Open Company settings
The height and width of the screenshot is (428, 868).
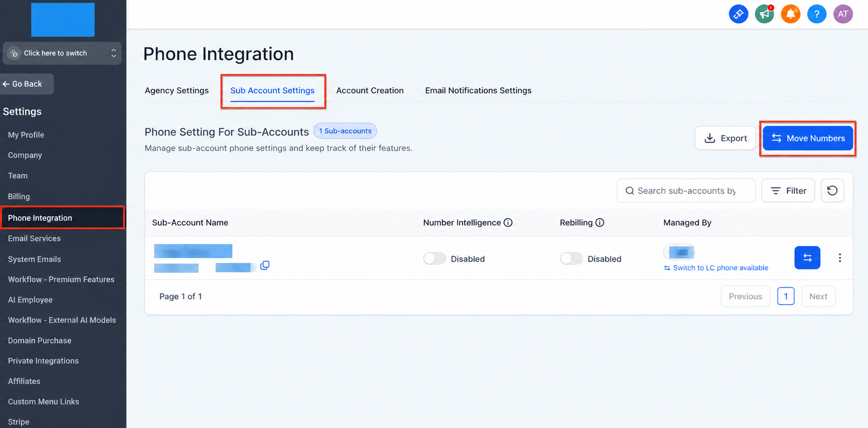tap(25, 155)
